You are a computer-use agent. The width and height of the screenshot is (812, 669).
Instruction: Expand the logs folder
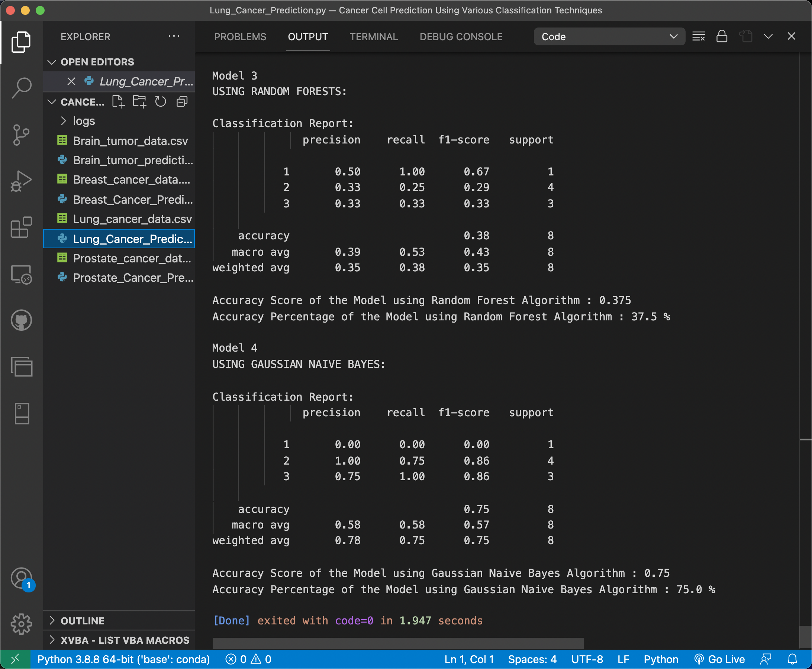84,121
